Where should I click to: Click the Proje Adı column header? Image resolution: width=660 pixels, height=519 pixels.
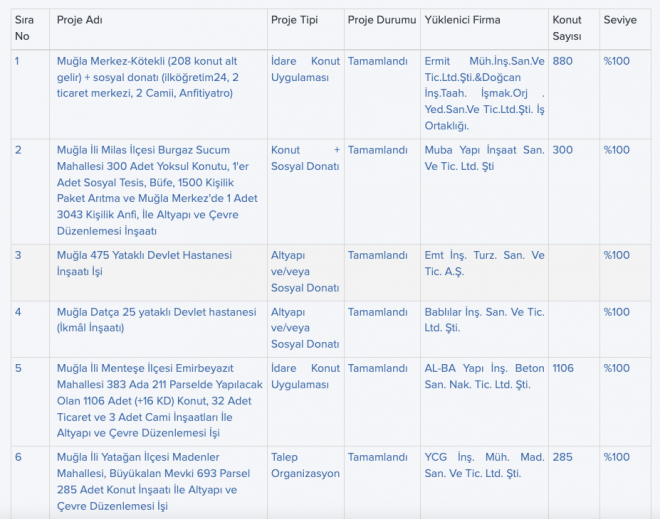click(80, 20)
